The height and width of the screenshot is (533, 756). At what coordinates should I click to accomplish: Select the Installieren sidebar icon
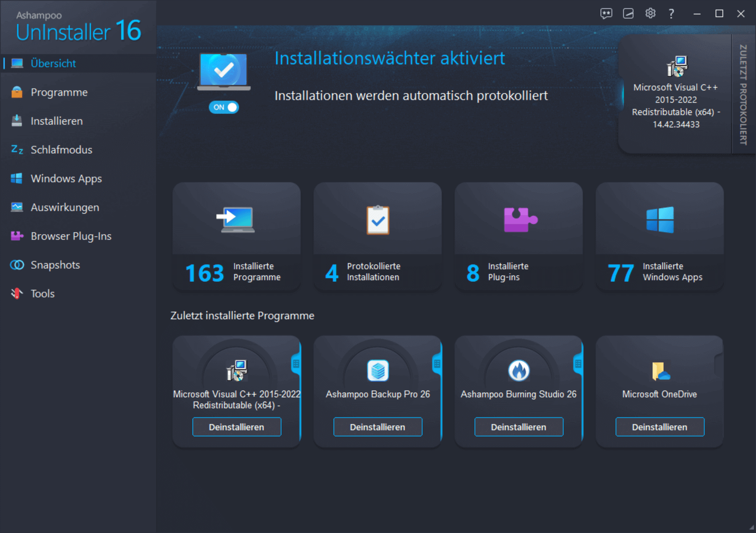coord(16,121)
